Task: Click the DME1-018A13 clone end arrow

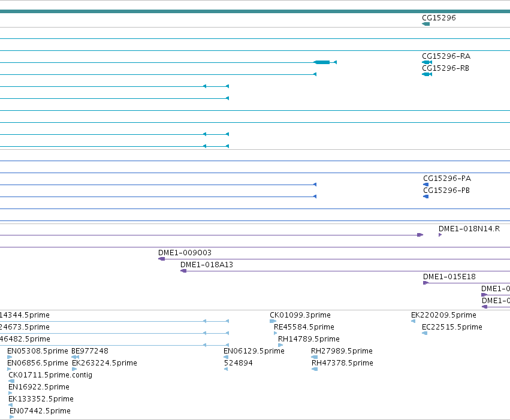Action: pyautogui.click(x=183, y=271)
